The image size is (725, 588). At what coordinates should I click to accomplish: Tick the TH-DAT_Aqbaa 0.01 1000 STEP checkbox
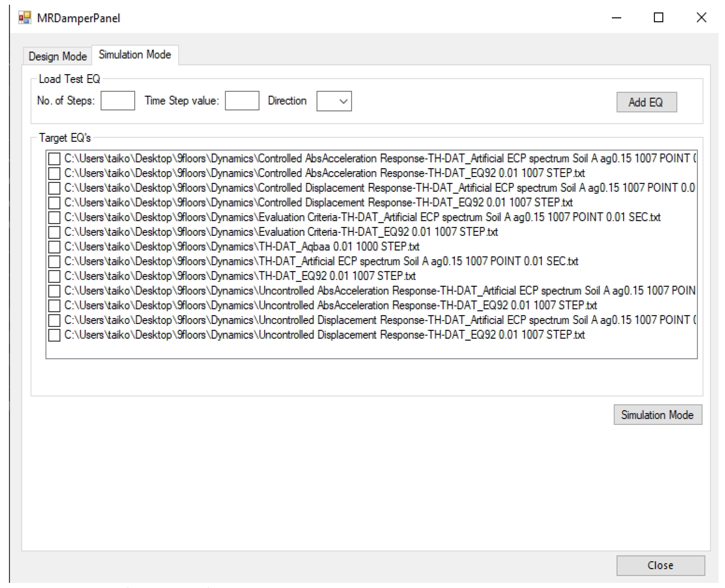coord(54,247)
